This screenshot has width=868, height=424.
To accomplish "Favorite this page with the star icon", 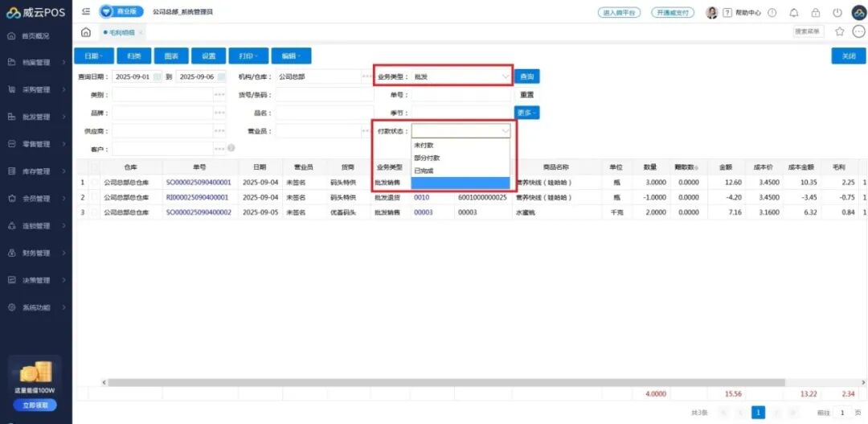I will pos(840,32).
